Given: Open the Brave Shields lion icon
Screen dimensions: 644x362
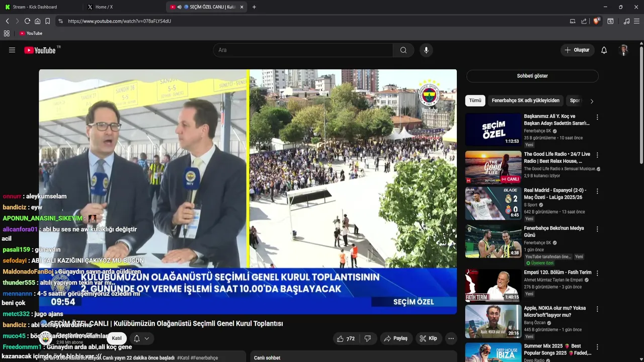Looking at the screenshot, I should click(596, 21).
